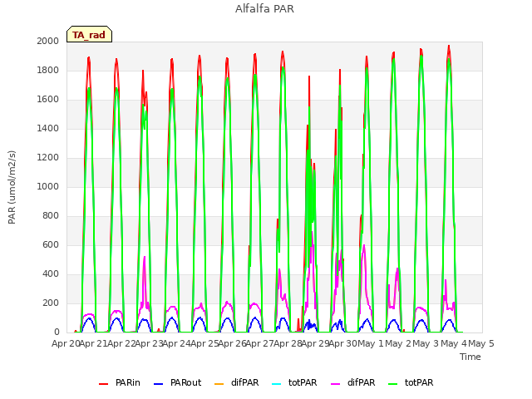Click the red PARin legend swatch
The image size is (532, 399).
(x=103, y=384)
